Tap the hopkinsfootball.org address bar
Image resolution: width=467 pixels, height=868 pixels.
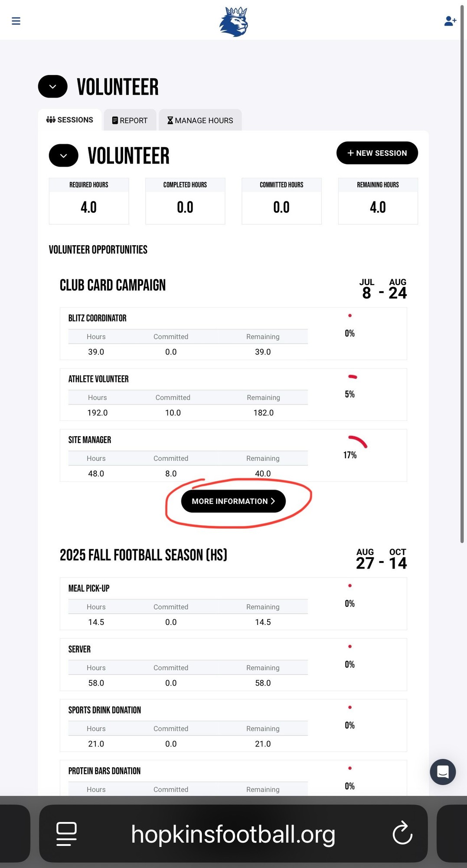click(233, 834)
